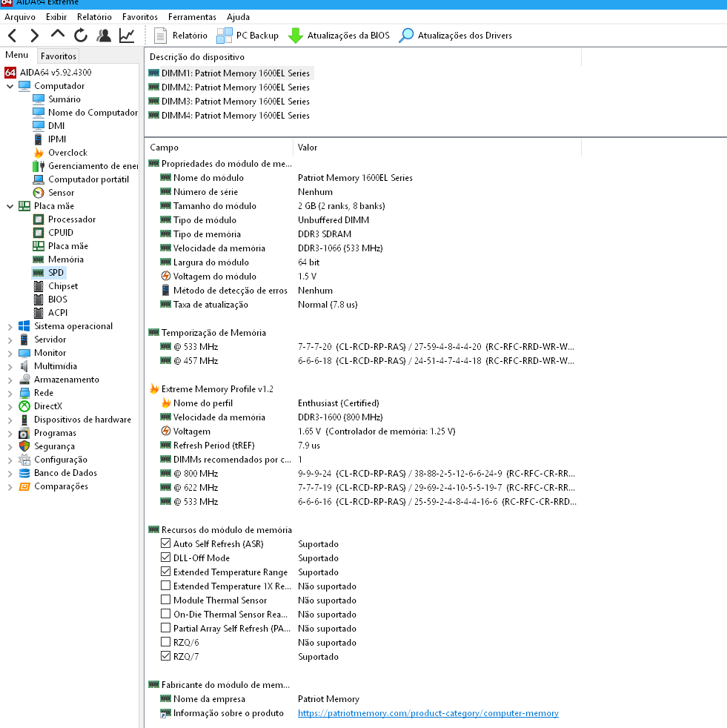Open the patriotmemory.com product link
Viewport: 727px width, 728px height.
[428, 713]
